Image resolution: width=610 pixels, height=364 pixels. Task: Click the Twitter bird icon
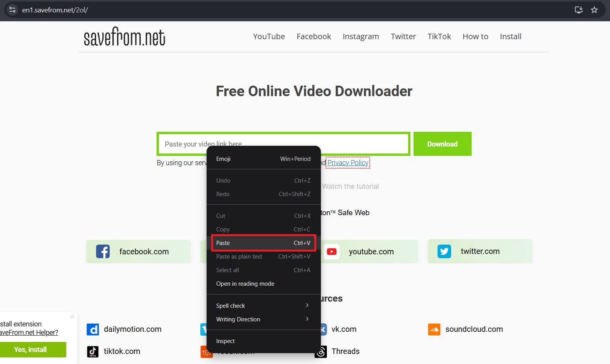444,252
